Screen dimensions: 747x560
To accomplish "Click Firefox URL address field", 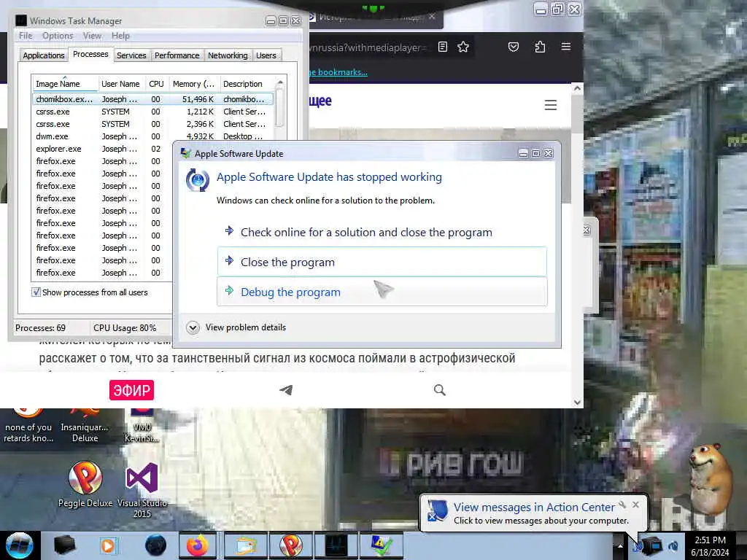I will click(x=370, y=47).
